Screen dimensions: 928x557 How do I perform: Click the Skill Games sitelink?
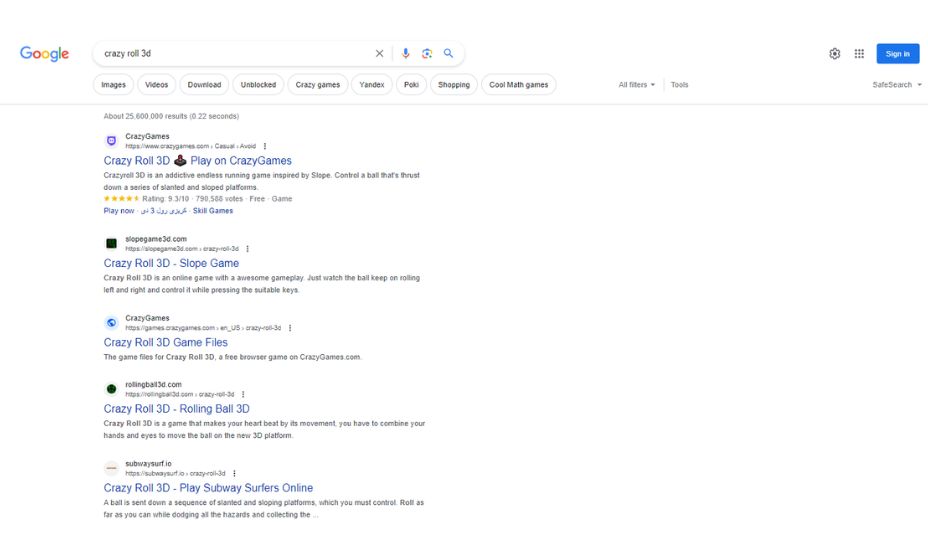coord(213,211)
